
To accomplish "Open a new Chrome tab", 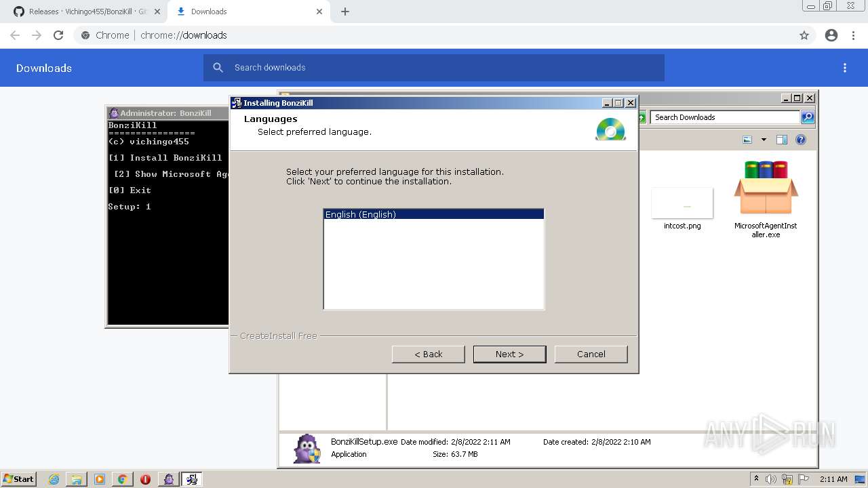I will coord(344,12).
